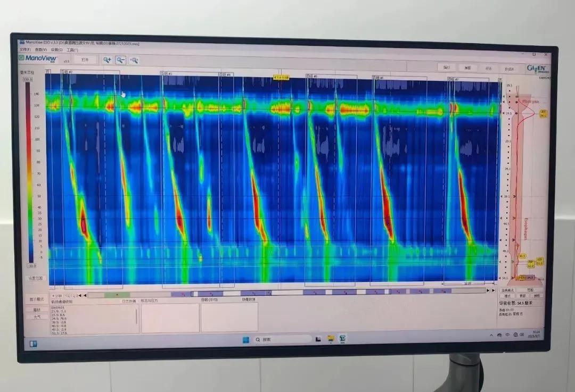Image resolution: width=575 pixels, height=392 pixels.
Task: Click the 设置范围 button under the color scale
Action: click(x=37, y=278)
